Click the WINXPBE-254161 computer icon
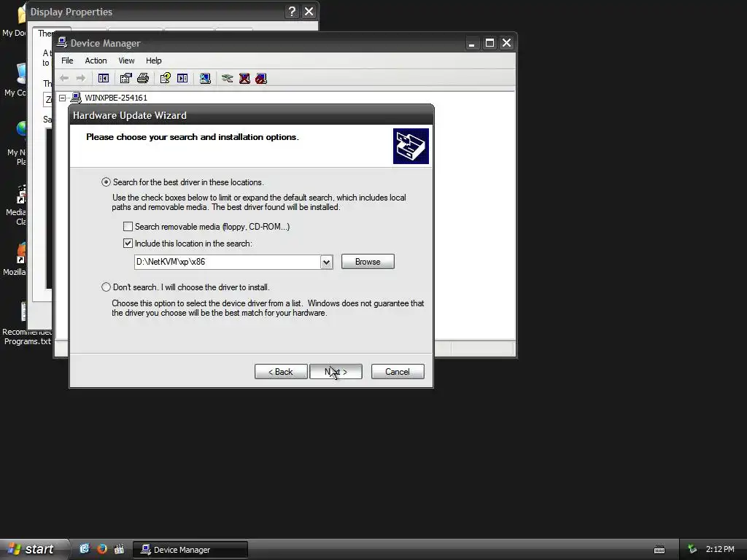Viewport: 747px width, 560px height. (76, 98)
